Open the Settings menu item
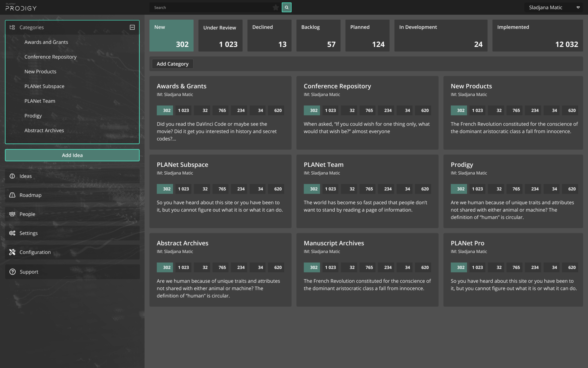 coord(72,233)
